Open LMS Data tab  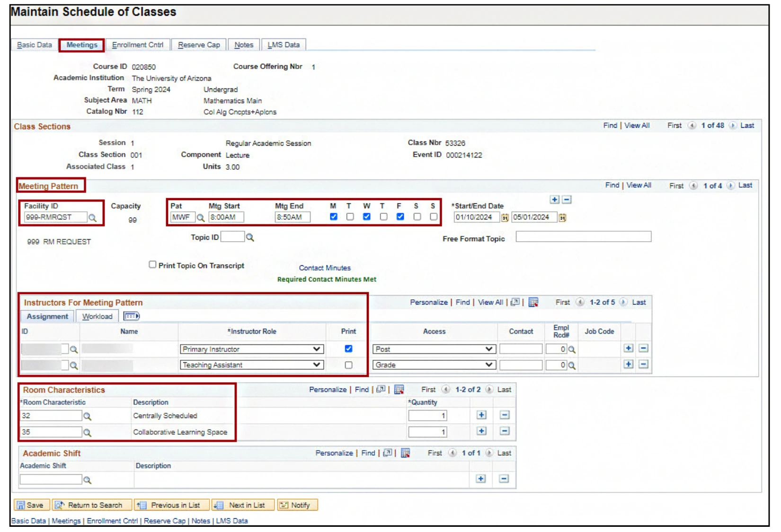(x=284, y=45)
